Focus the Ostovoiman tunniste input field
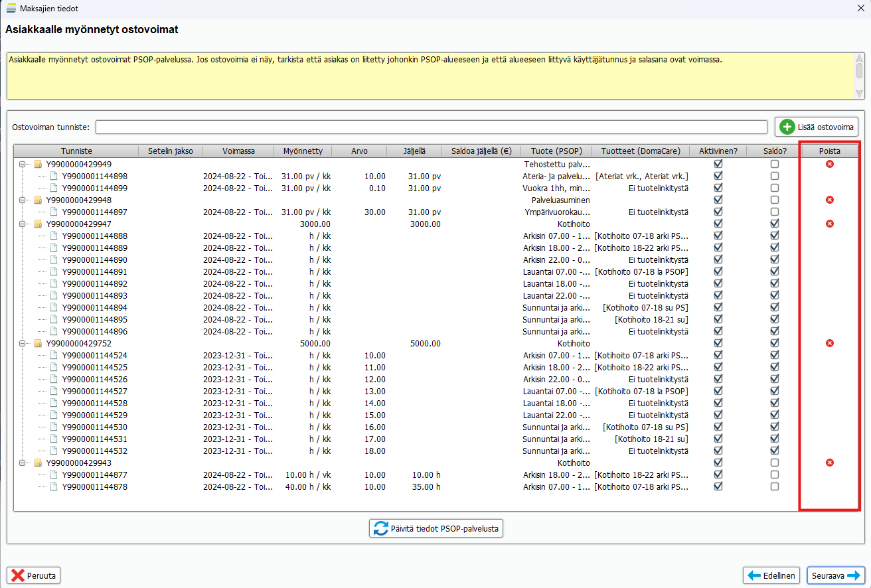The height and width of the screenshot is (588, 871). coord(432,127)
